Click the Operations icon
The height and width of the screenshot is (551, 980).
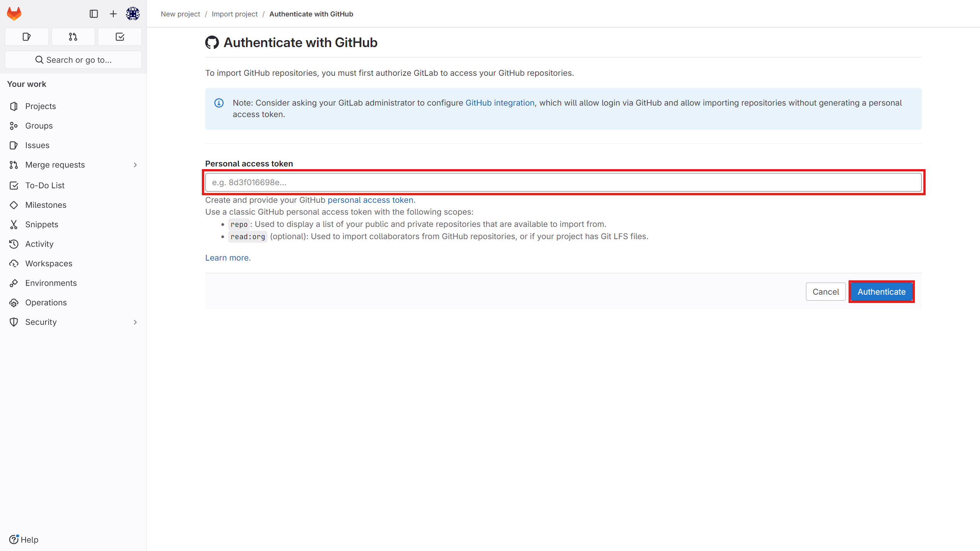click(14, 302)
